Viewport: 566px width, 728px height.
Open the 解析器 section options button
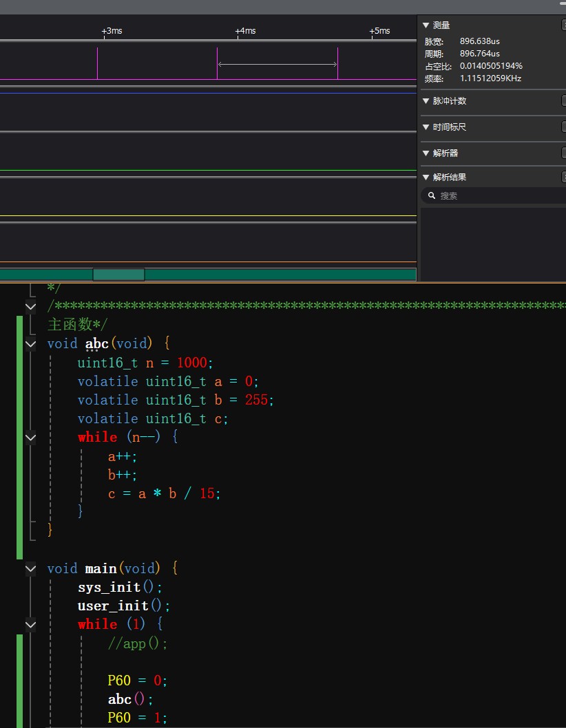[563, 153]
